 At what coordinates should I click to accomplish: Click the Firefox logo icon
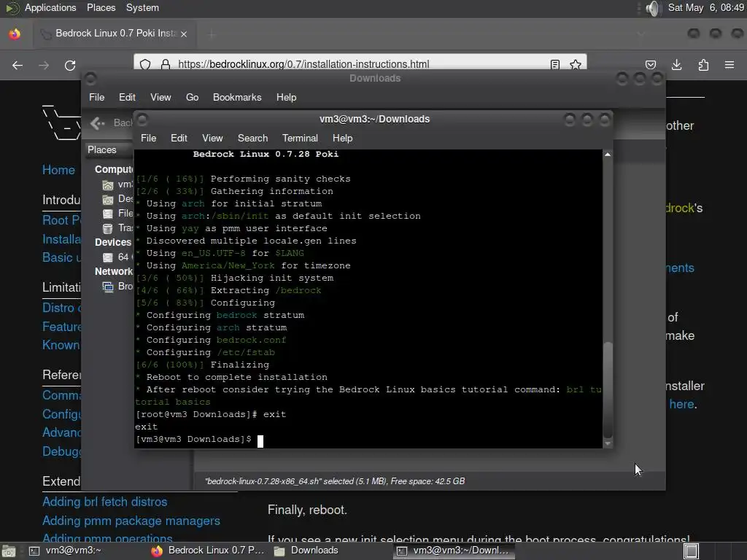click(x=15, y=34)
